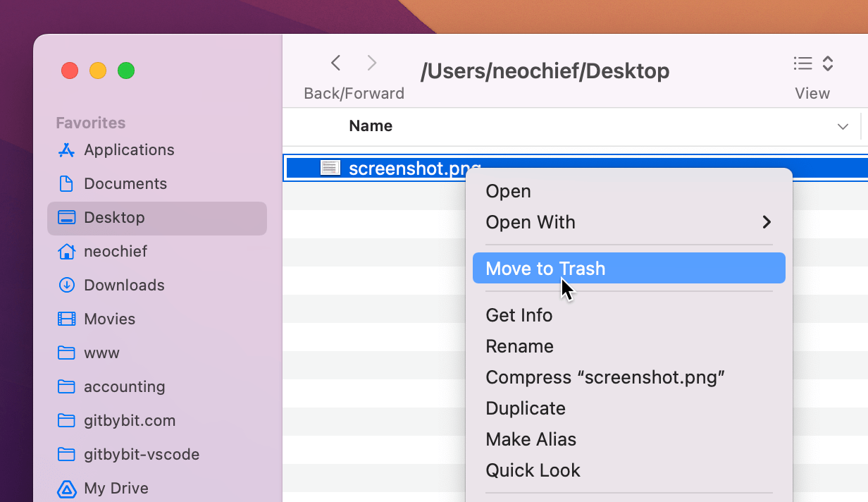Viewport: 868px width, 502px height.
Task: Select Duplicate in the context menu
Action: point(526,408)
